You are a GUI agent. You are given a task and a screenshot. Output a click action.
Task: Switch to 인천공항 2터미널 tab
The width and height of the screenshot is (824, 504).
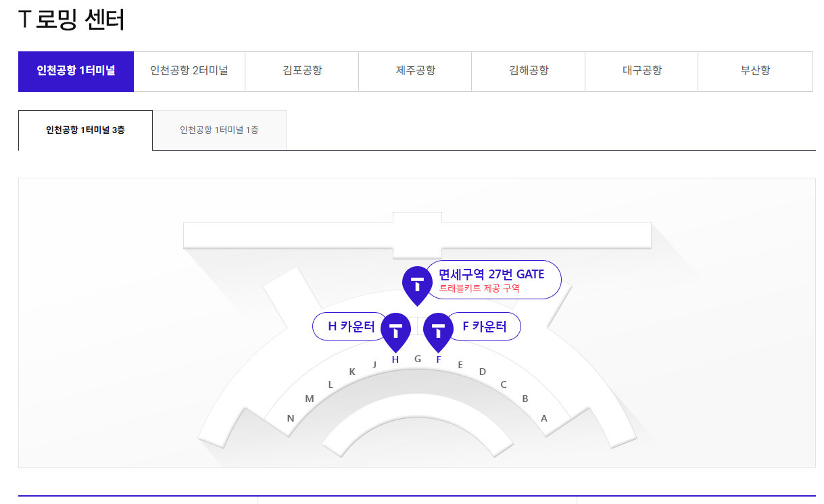click(x=189, y=71)
